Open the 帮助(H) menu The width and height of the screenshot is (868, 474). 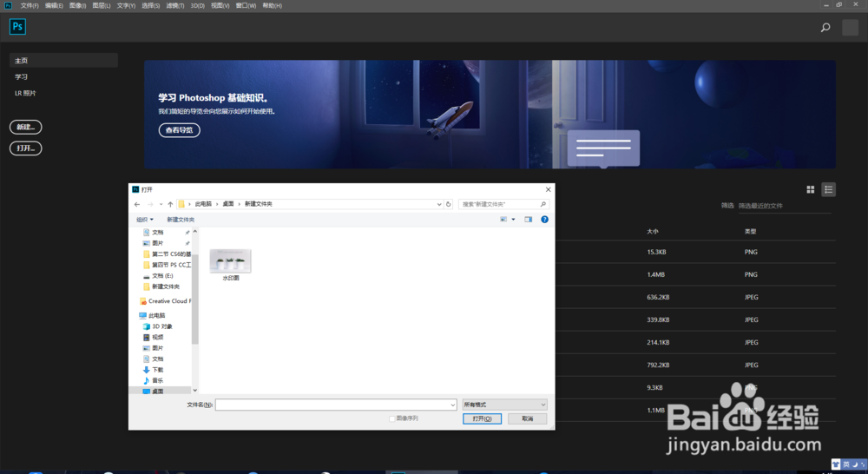point(272,5)
